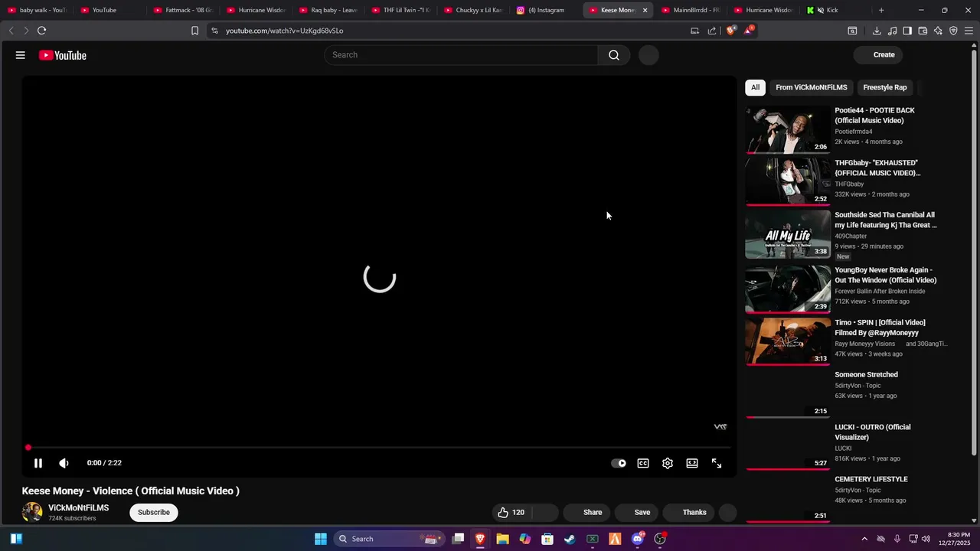Turn on closed captions CC button
This screenshot has width=980, height=551.
[643, 463]
